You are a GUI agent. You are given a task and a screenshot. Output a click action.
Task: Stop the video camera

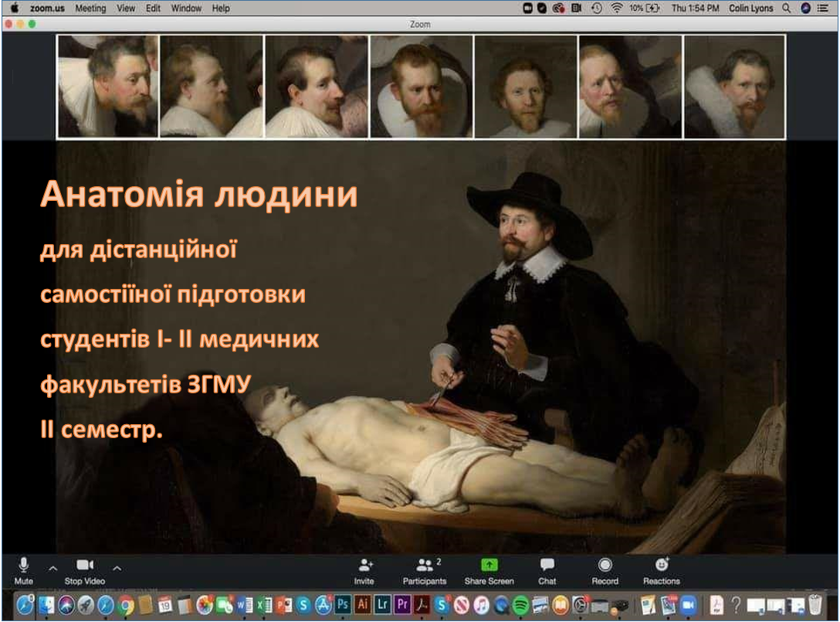click(x=85, y=570)
